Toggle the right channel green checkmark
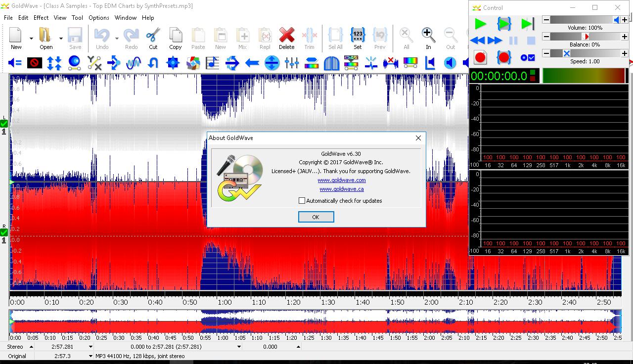The width and height of the screenshot is (633, 364). click(4, 232)
